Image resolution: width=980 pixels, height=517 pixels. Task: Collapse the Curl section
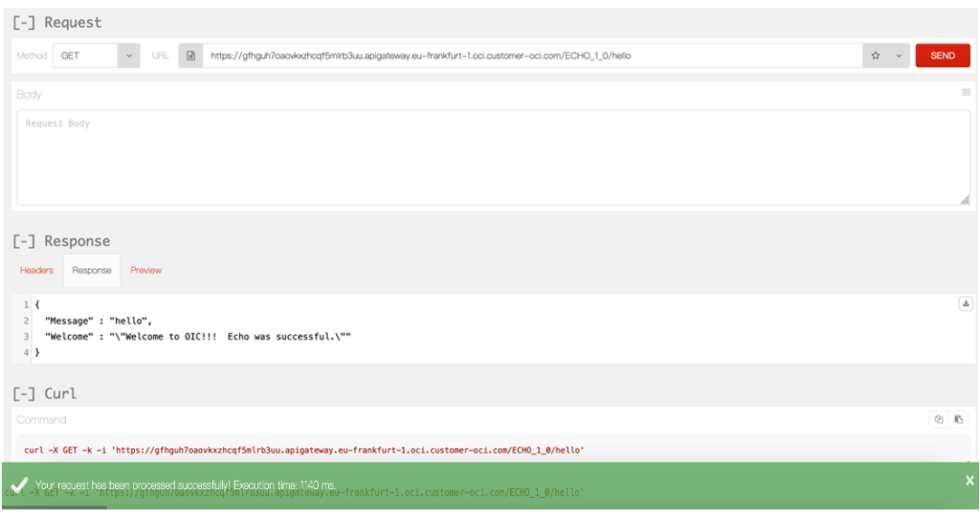pyautogui.click(x=25, y=393)
